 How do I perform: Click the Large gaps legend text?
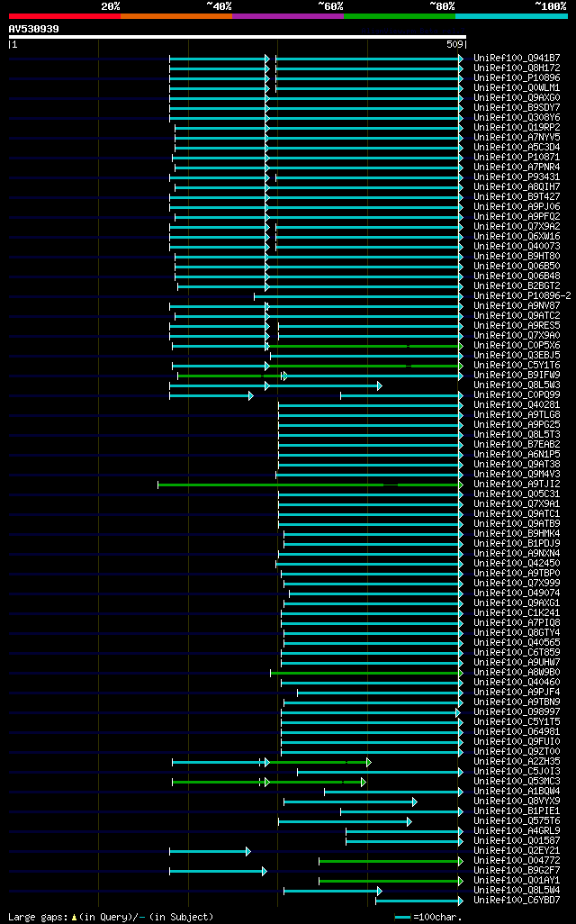(111, 917)
